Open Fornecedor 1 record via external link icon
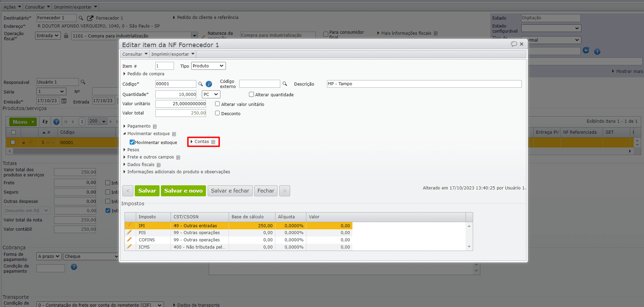The image size is (644, 307). [x=90, y=18]
